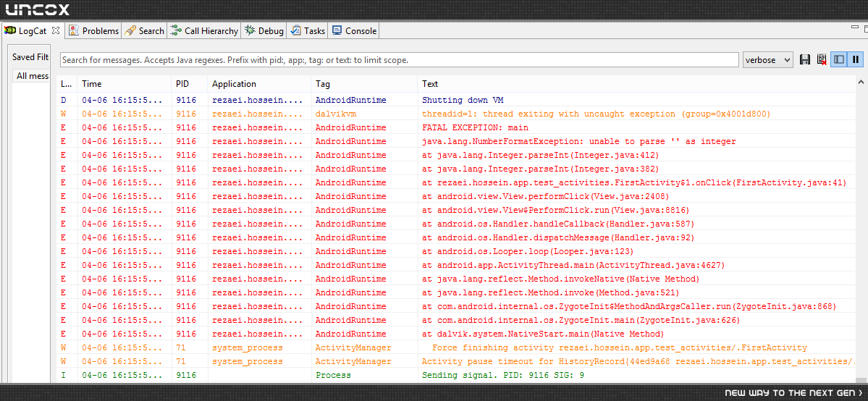Close the LogCat tab with its X
This screenshot has width=868, height=401.
(x=55, y=30)
